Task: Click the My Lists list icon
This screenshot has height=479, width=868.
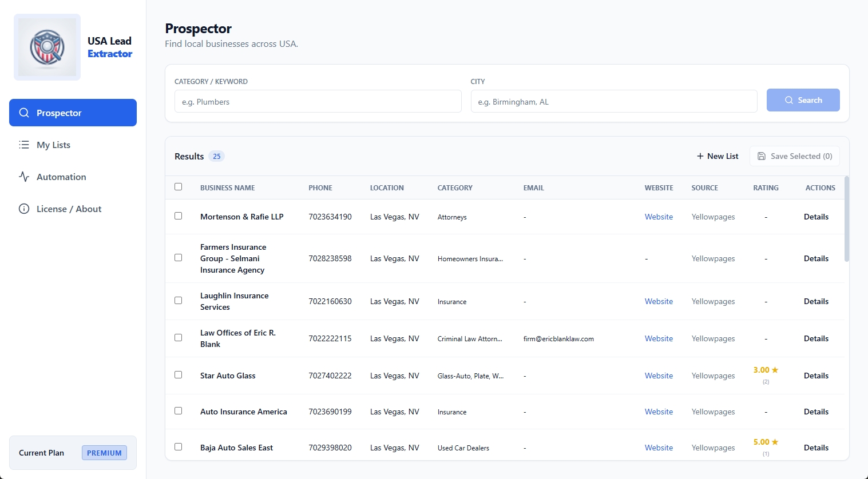Action: [x=24, y=145]
